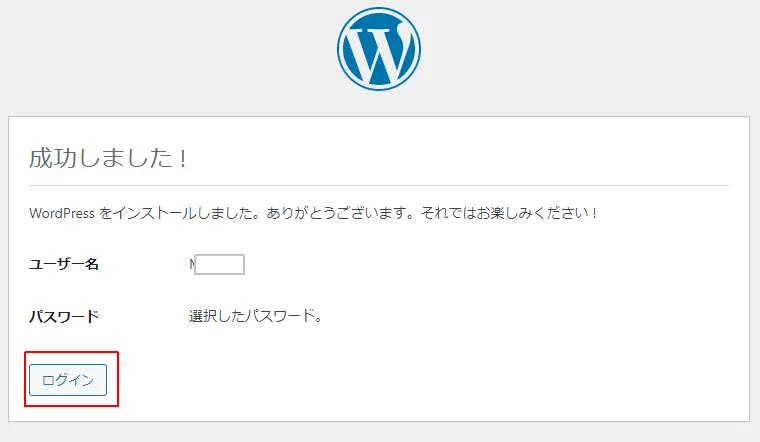Click empty white area right of ログイン

[388, 380]
